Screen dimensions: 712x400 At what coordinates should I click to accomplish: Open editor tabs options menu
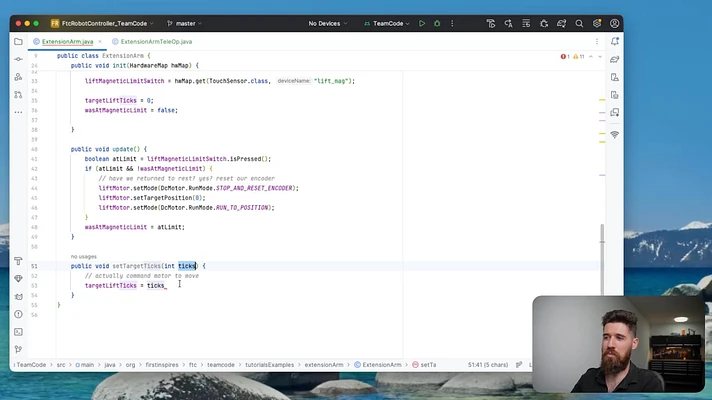coord(597,42)
